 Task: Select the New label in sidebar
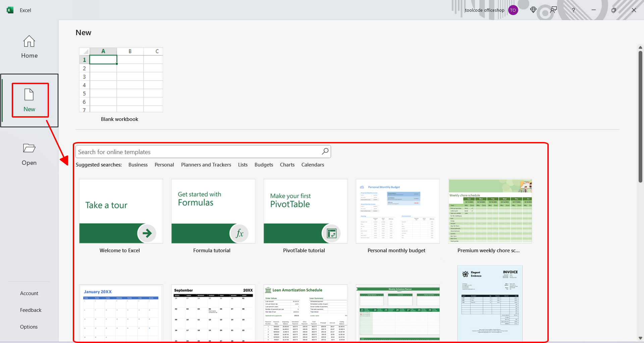(29, 109)
